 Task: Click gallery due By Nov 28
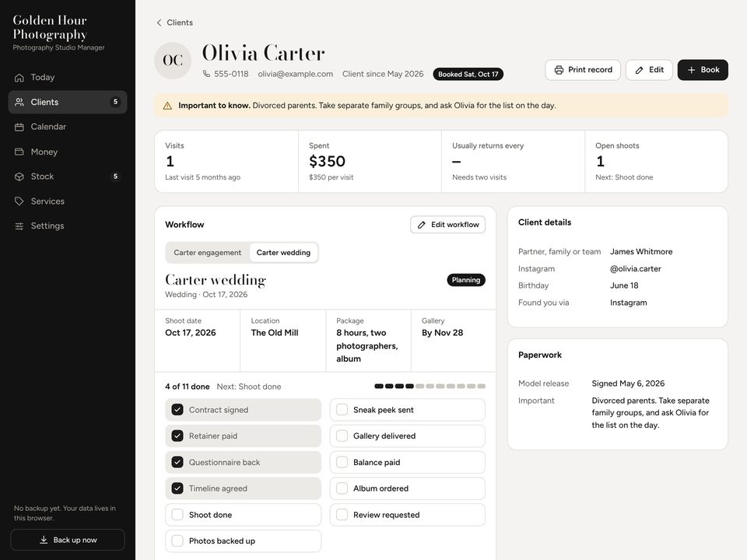pos(442,333)
